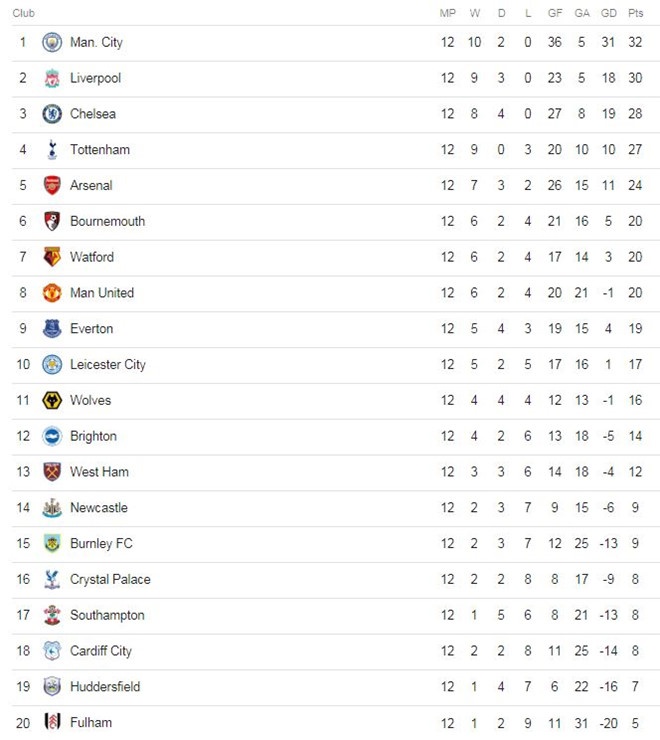Select the Crystal Palace team name
The width and height of the screenshot is (660, 740).
click(110, 579)
